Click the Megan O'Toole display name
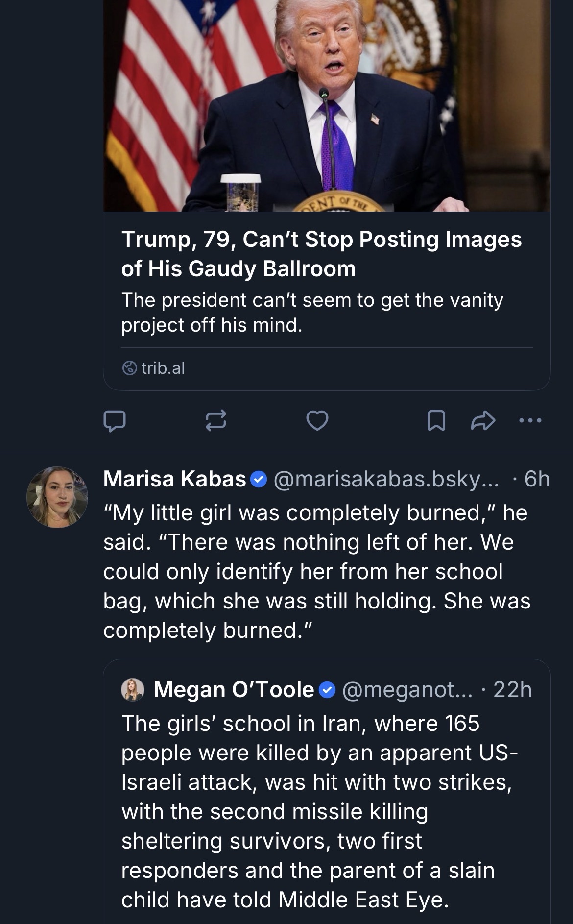 coord(234,690)
